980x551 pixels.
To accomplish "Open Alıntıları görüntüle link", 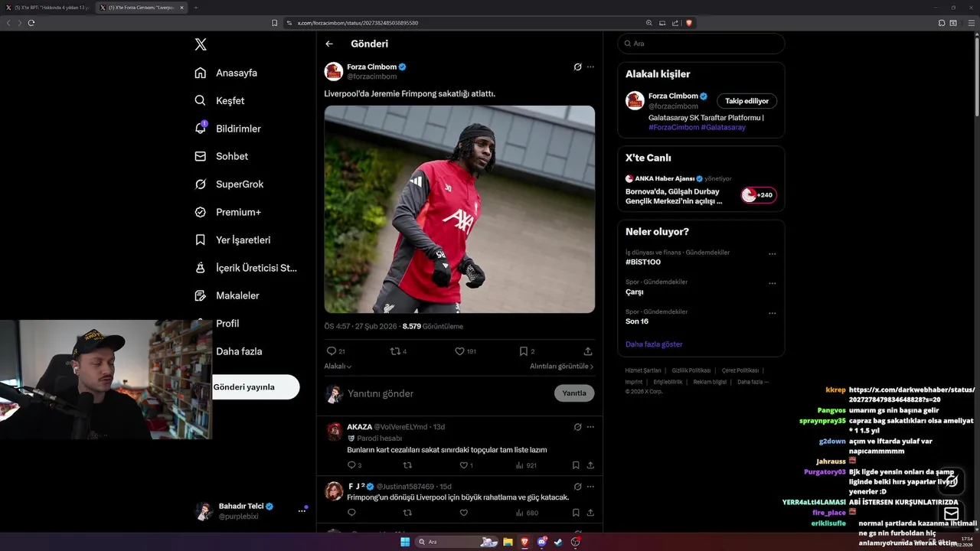I will point(562,367).
